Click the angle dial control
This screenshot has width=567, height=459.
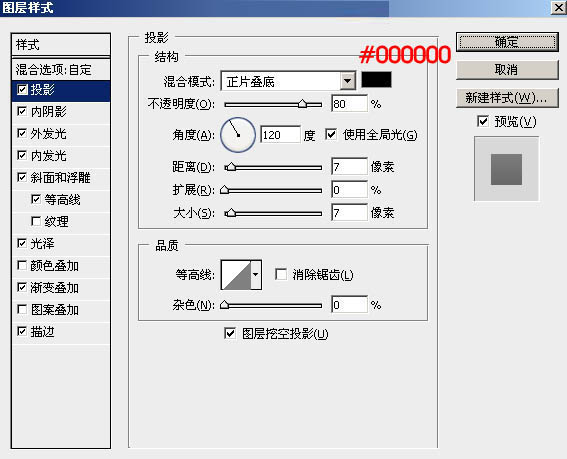[x=238, y=135]
